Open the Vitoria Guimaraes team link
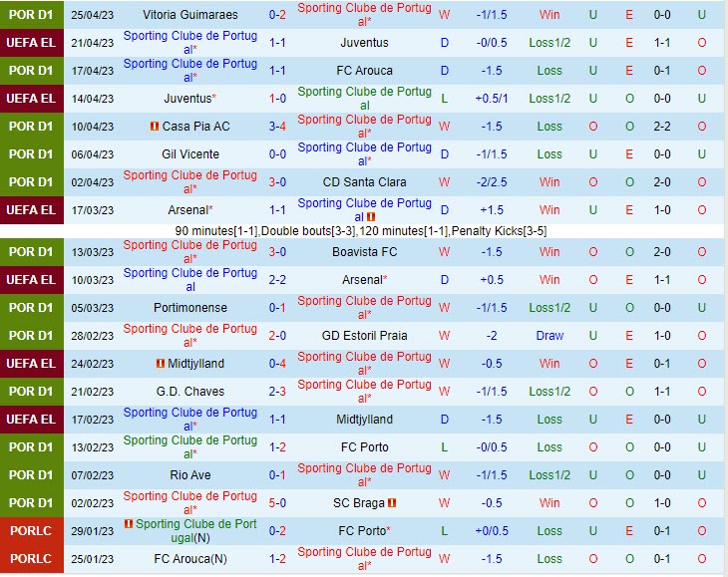Image resolution: width=728 pixels, height=577 pixels. coord(189,15)
